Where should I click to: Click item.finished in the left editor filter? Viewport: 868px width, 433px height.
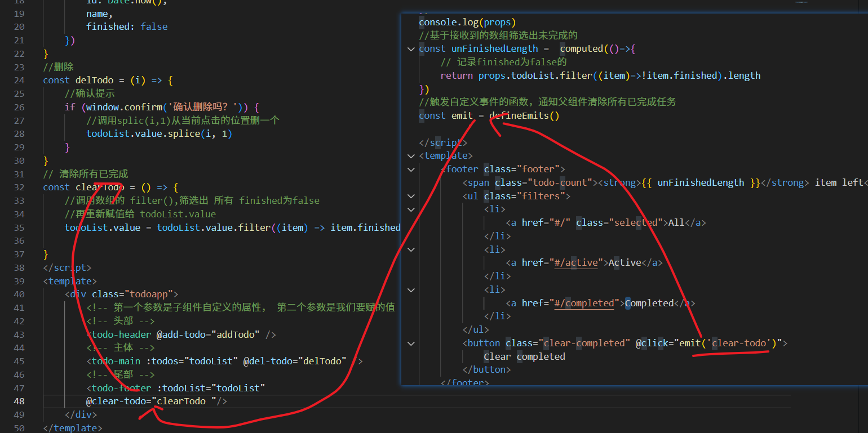coord(365,227)
